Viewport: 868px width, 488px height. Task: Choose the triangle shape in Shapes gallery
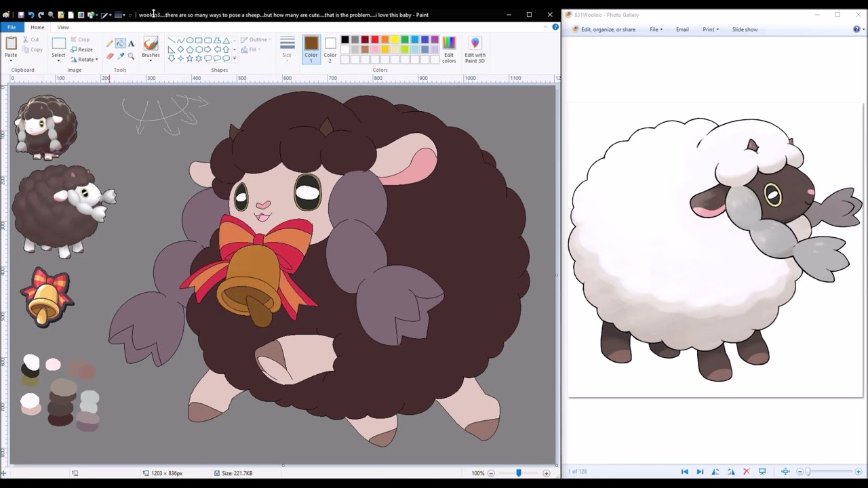tap(226, 40)
